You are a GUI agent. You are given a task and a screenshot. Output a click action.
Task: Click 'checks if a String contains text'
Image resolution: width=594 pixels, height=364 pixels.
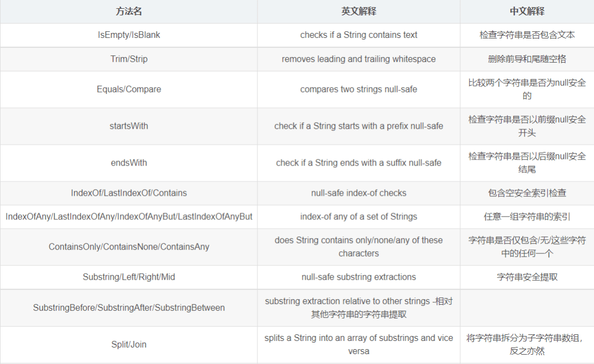tap(359, 35)
